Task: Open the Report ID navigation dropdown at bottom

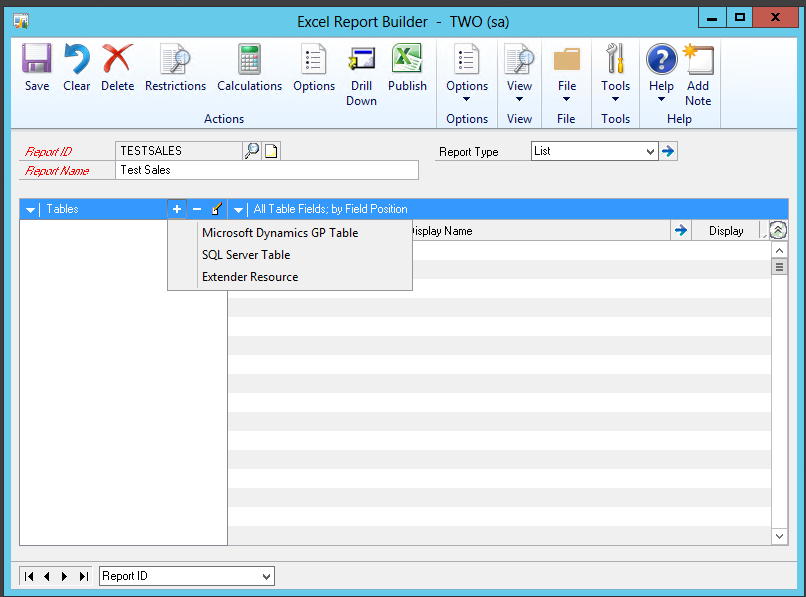Action: tap(266, 576)
